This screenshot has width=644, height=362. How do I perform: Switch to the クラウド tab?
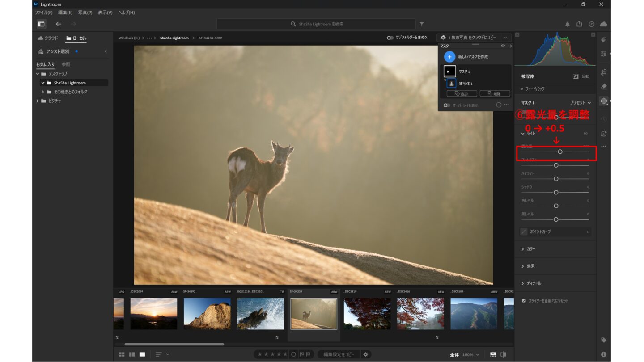tap(48, 38)
